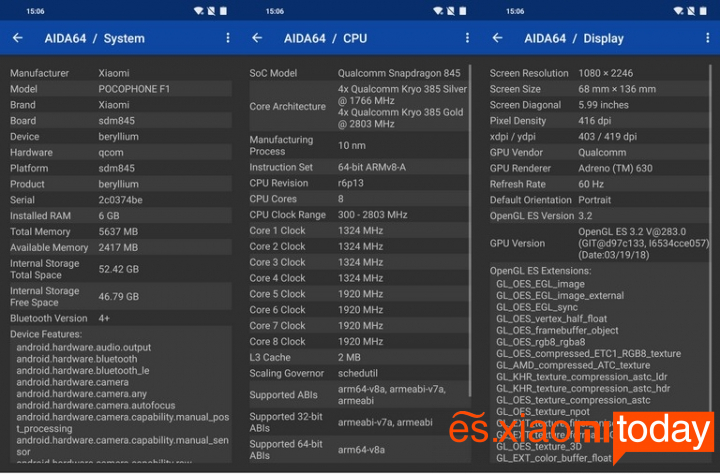Select CPU Revision r6p13 row

(x=359, y=183)
